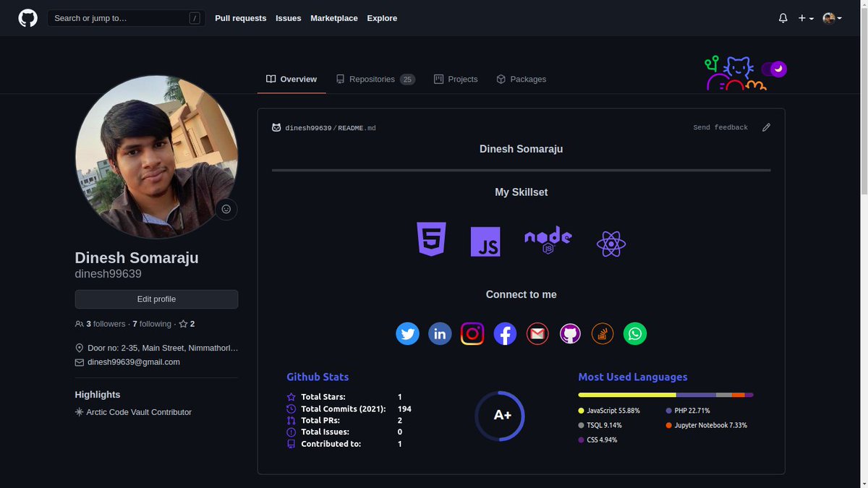
Task: Click the location address text
Action: [x=163, y=348]
